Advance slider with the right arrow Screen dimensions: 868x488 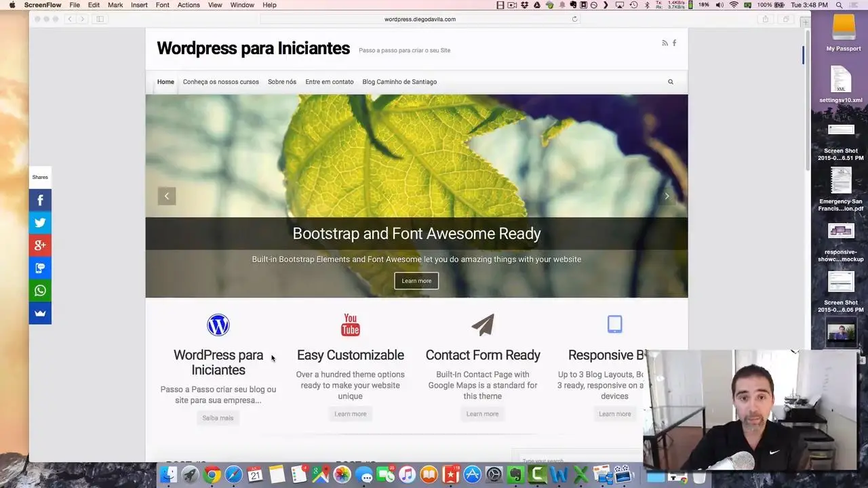pos(667,196)
